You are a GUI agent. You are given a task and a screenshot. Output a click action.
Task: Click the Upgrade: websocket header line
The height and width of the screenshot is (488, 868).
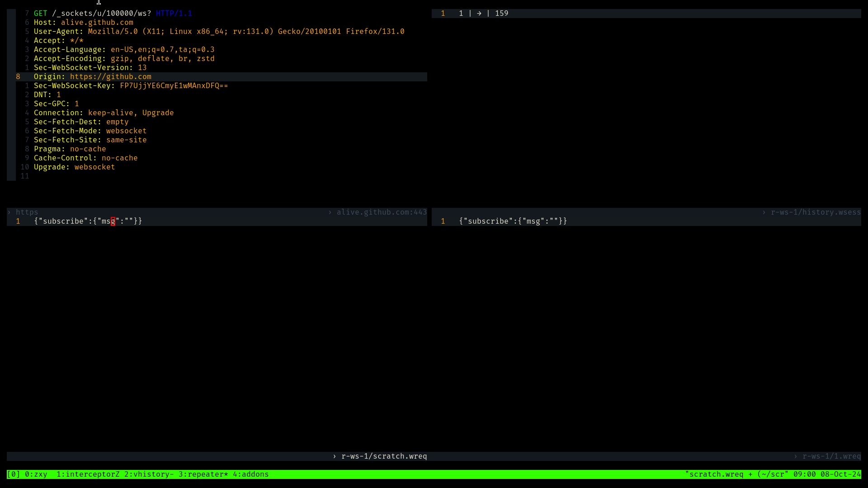pyautogui.click(x=74, y=167)
